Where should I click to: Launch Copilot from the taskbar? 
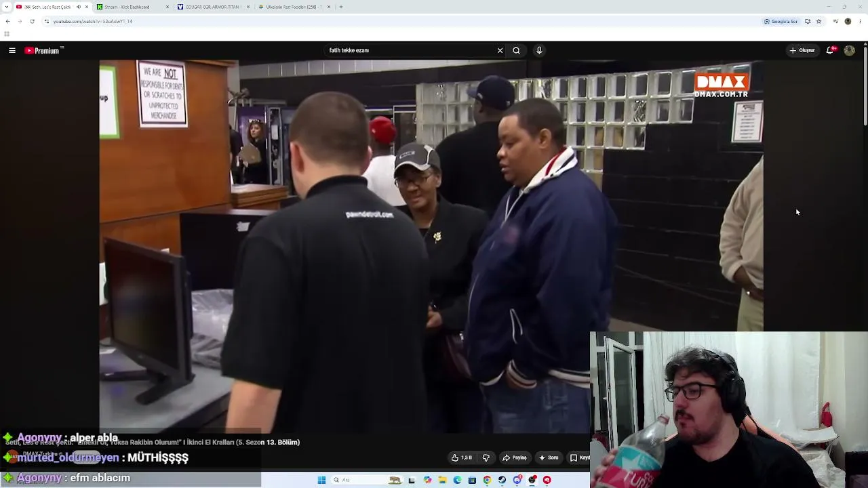click(x=427, y=480)
